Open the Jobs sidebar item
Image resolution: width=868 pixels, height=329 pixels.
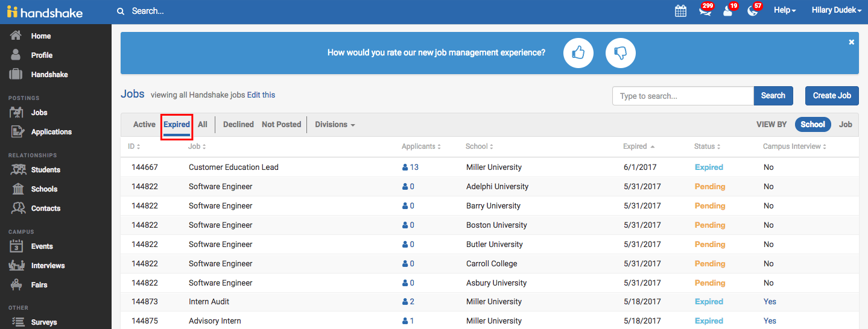point(39,113)
